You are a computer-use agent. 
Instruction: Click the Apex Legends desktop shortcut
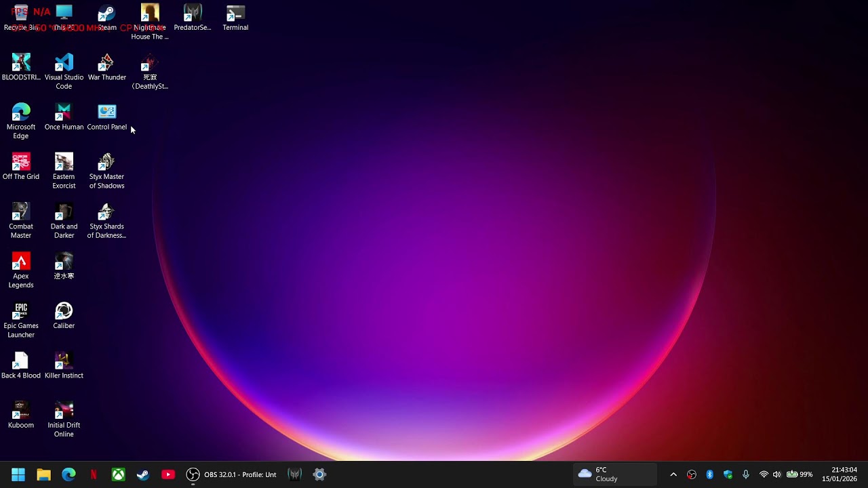[x=21, y=270]
